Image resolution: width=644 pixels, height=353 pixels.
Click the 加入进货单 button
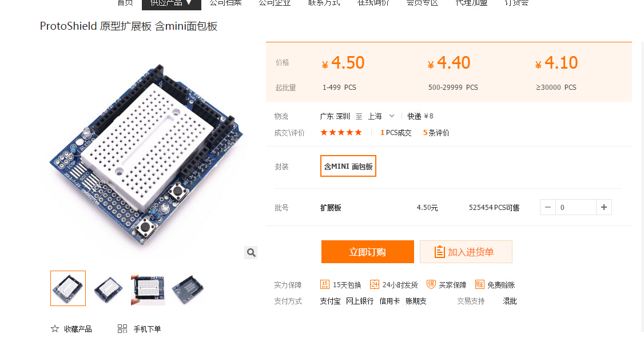click(x=466, y=252)
